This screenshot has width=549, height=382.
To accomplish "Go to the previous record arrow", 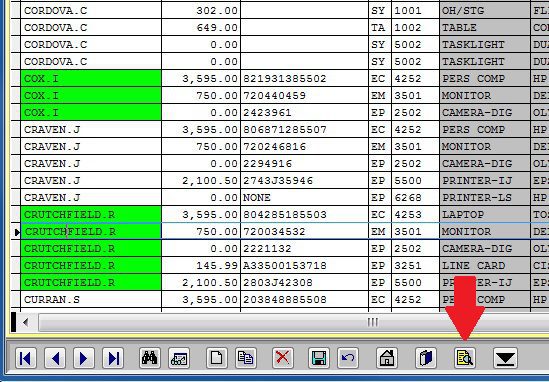I will click(x=55, y=358).
